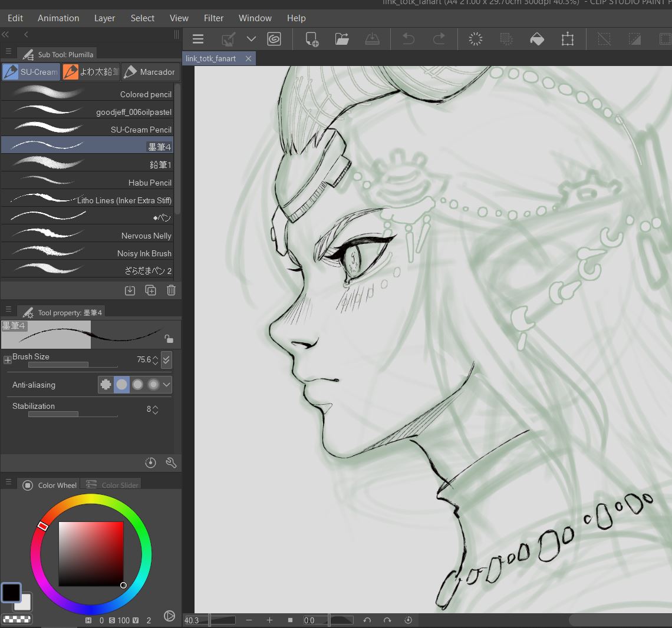Redo the last undone action

[x=439, y=39]
